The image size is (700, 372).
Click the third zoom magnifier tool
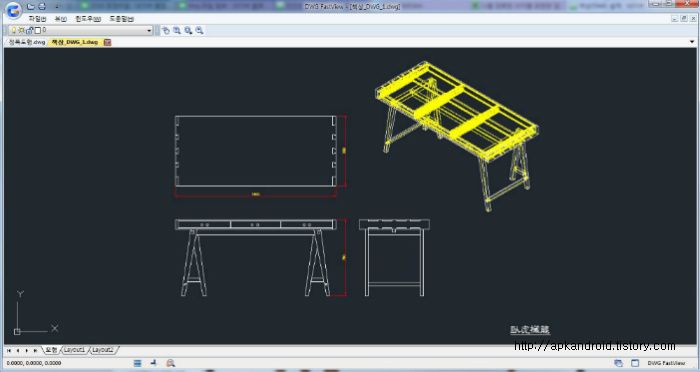188,30
